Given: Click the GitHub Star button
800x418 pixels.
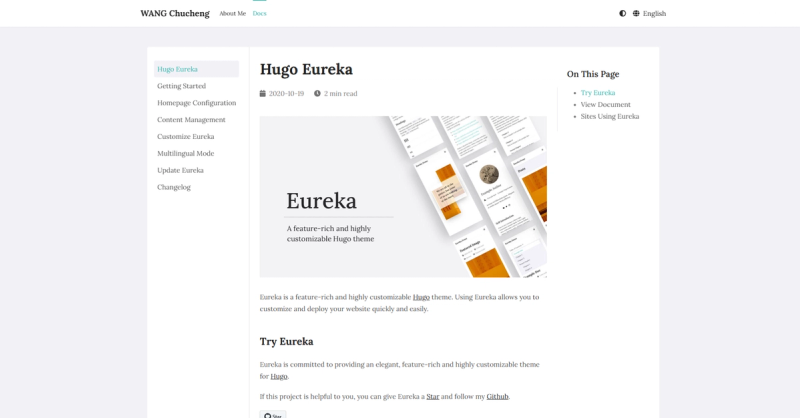Looking at the screenshot, I should click(x=273, y=415).
